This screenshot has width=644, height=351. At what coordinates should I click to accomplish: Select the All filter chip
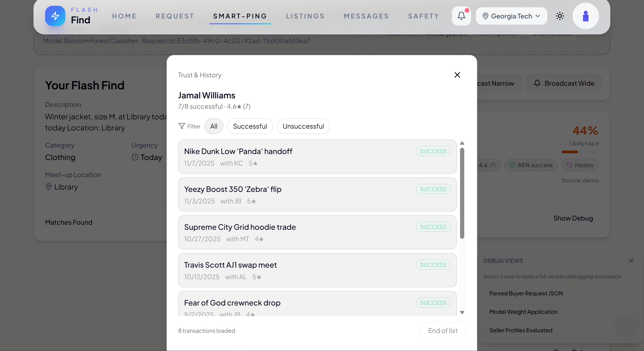click(x=214, y=126)
